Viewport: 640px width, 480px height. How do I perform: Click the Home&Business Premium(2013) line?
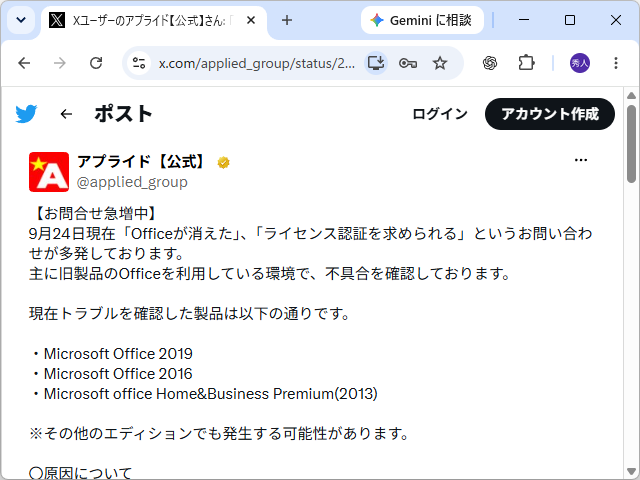click(x=210, y=394)
